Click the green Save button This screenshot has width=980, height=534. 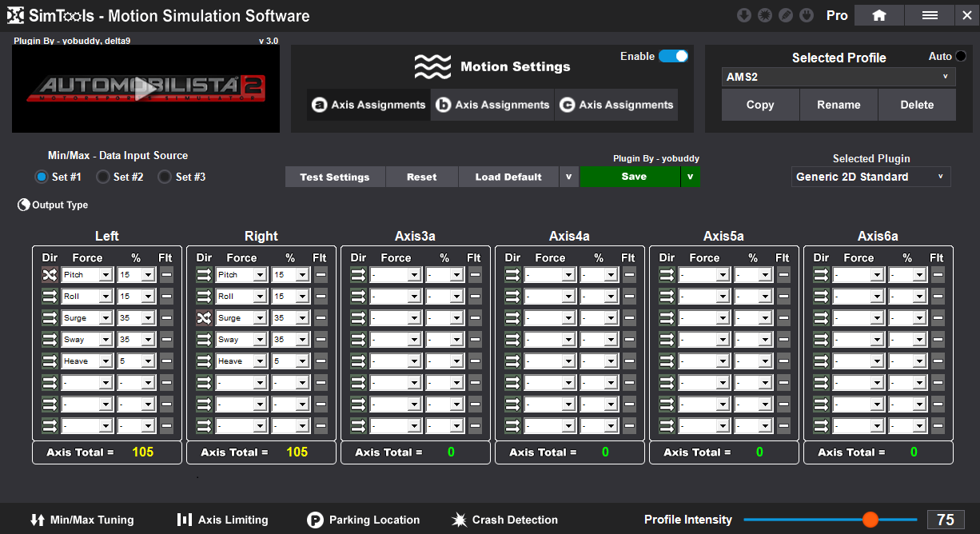[630, 177]
